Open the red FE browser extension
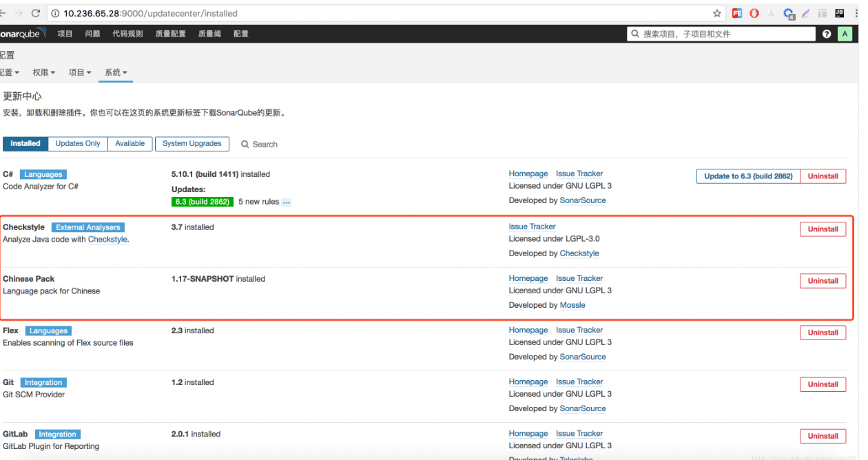The height and width of the screenshot is (460, 868). 737,13
